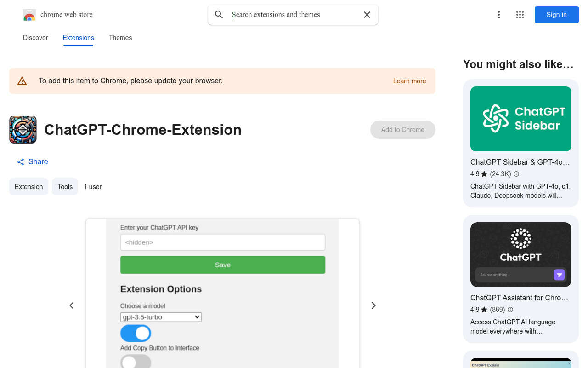The image size is (588, 368).
Task: Show previous screenshot with left arrow
Action: (x=72, y=305)
